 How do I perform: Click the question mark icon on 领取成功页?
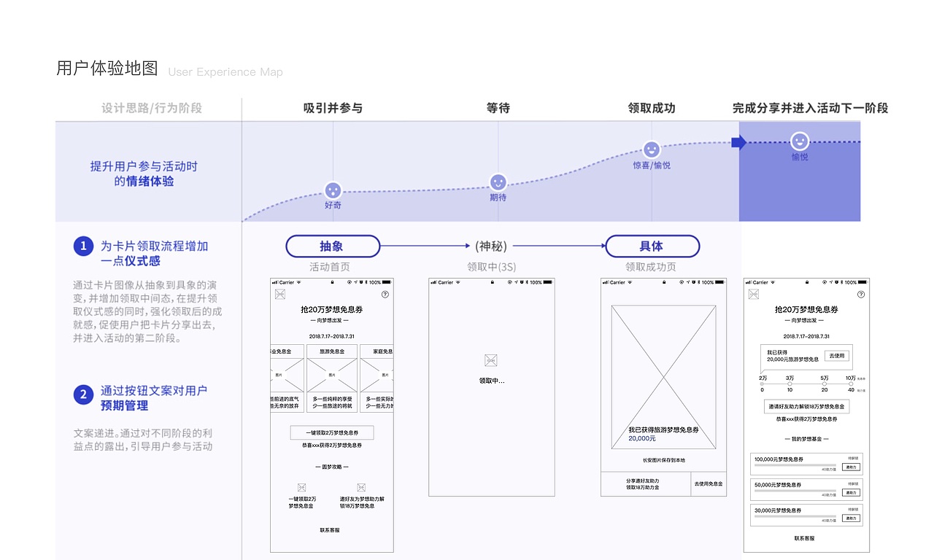[860, 293]
